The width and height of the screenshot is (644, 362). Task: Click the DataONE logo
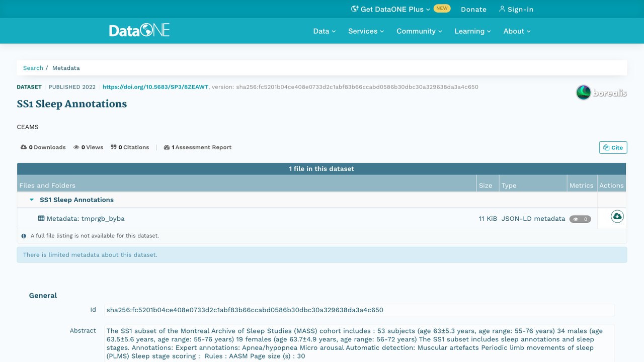coord(139,31)
